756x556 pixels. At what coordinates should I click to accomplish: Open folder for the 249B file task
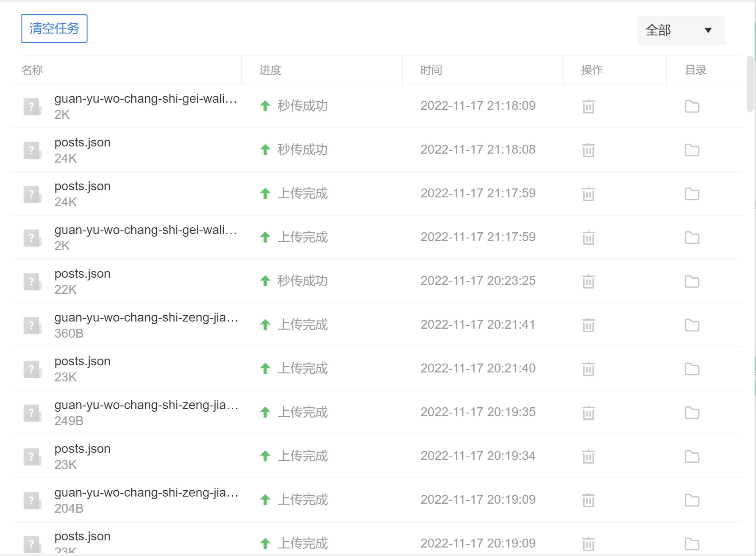[x=692, y=413]
